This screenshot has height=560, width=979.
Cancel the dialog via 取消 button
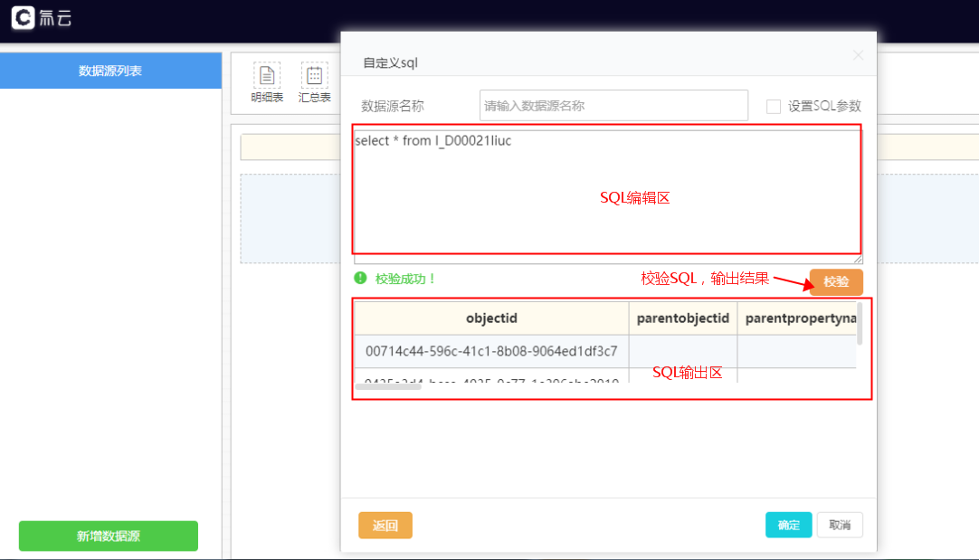[840, 526]
